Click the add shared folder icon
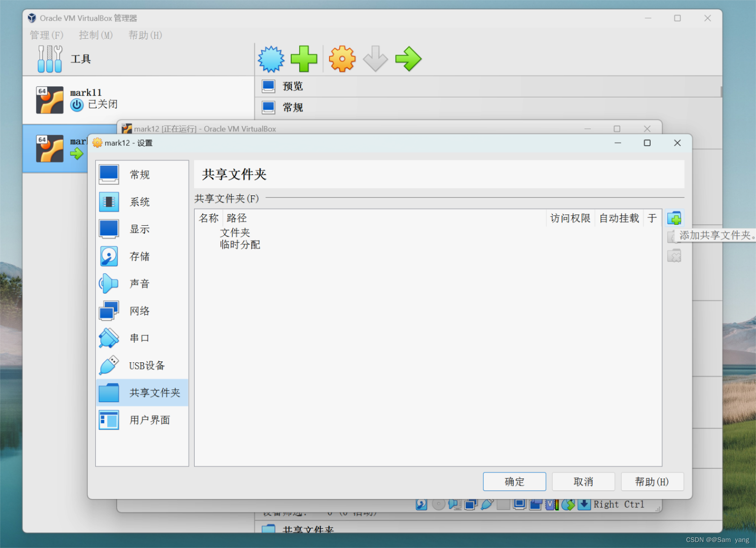The image size is (756, 548). [674, 218]
